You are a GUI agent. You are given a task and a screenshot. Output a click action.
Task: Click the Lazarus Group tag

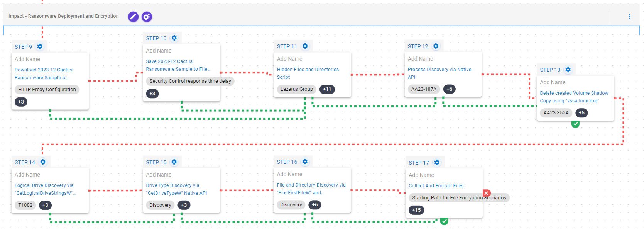(x=296, y=89)
